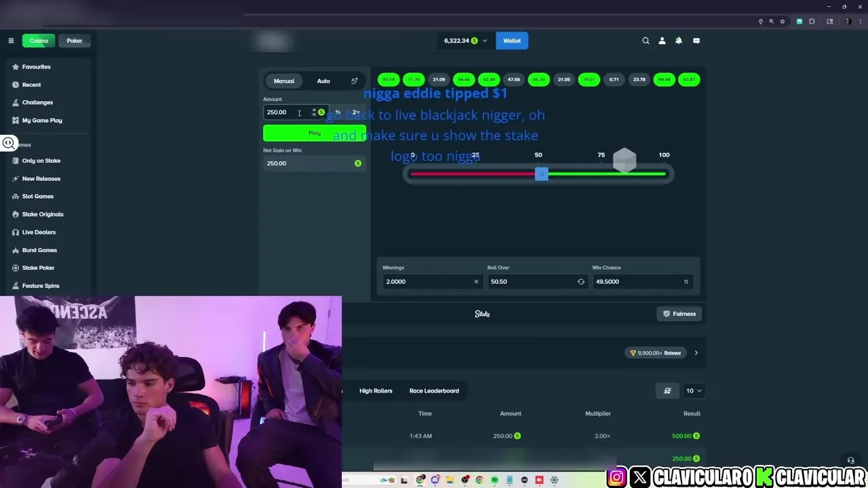Open Spotify from the taskbar

coord(494,480)
